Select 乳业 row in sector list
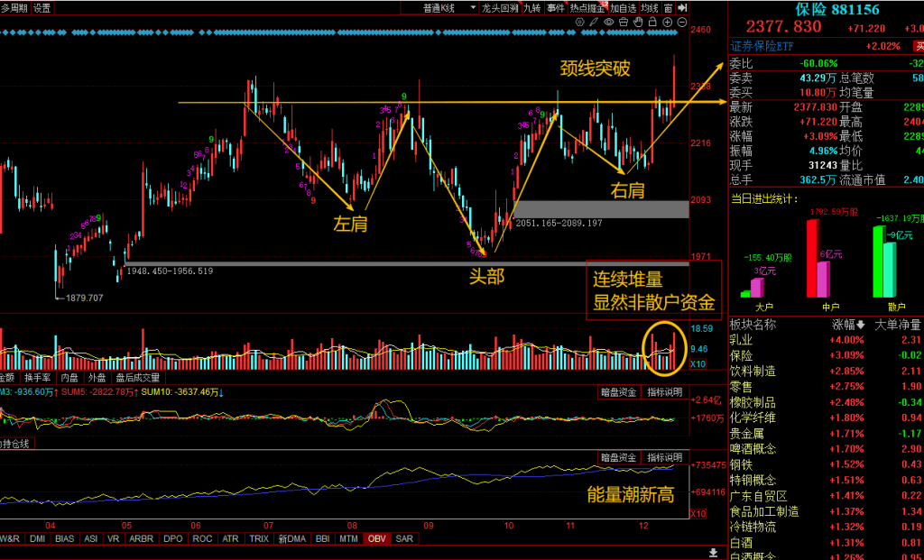Viewport: 924px width, 560px height. pos(740,340)
